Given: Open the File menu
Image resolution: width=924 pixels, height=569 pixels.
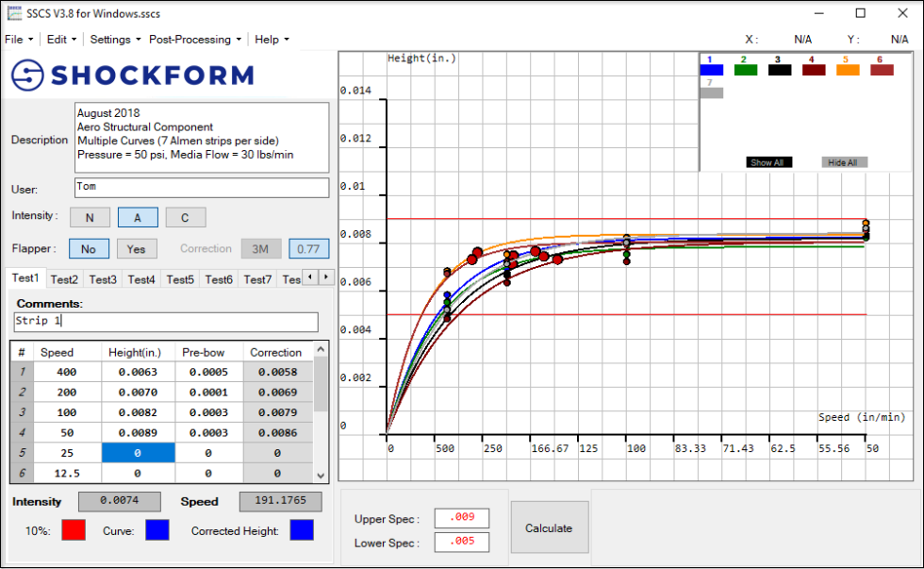Looking at the screenshot, I should coord(17,40).
